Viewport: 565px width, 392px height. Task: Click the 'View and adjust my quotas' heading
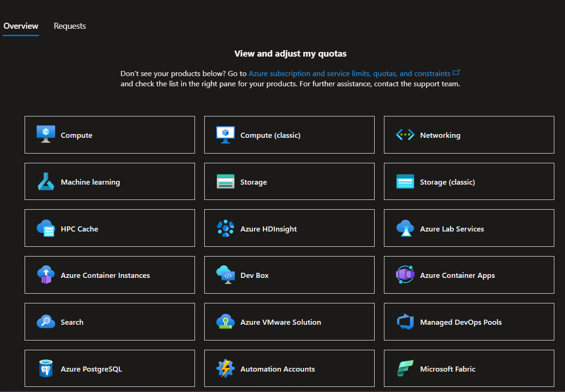pos(291,53)
